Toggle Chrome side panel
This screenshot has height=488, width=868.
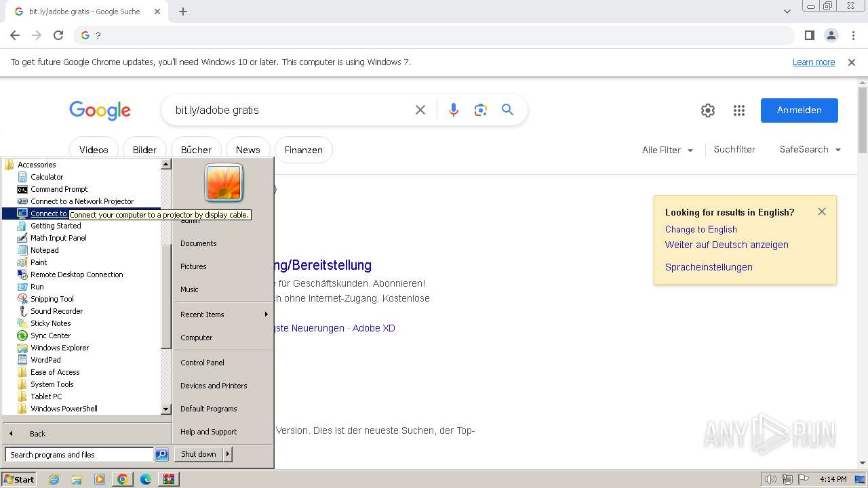coord(810,35)
